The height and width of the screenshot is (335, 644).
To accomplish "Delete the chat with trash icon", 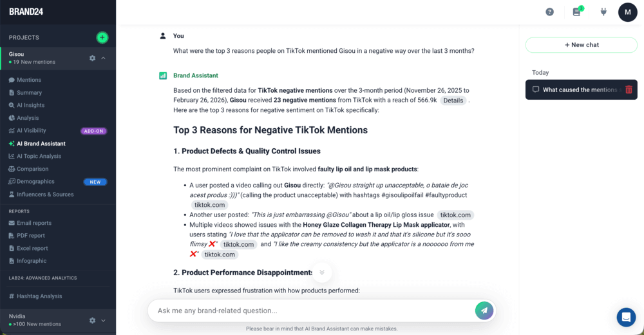I will [629, 90].
